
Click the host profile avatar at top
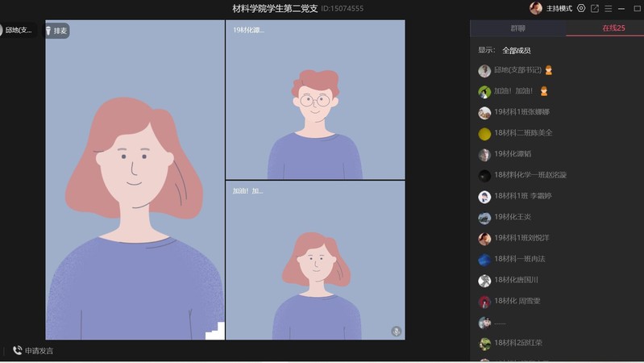(x=536, y=9)
